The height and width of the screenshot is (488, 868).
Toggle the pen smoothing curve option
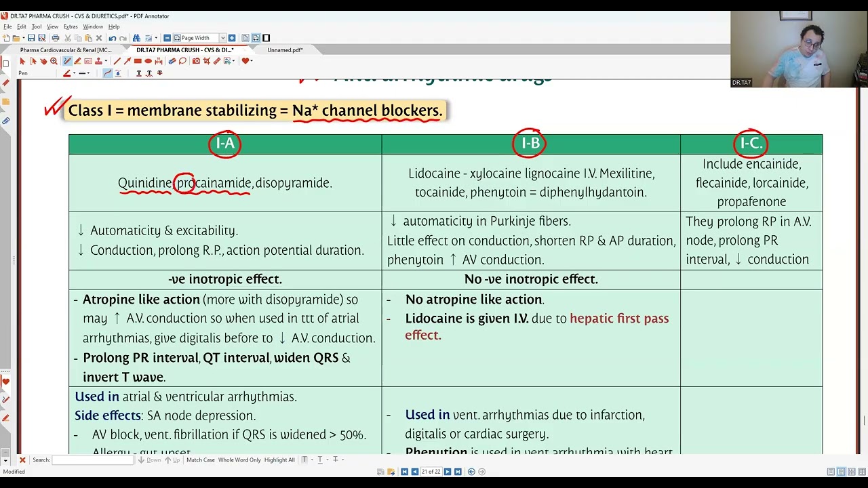pos(108,73)
